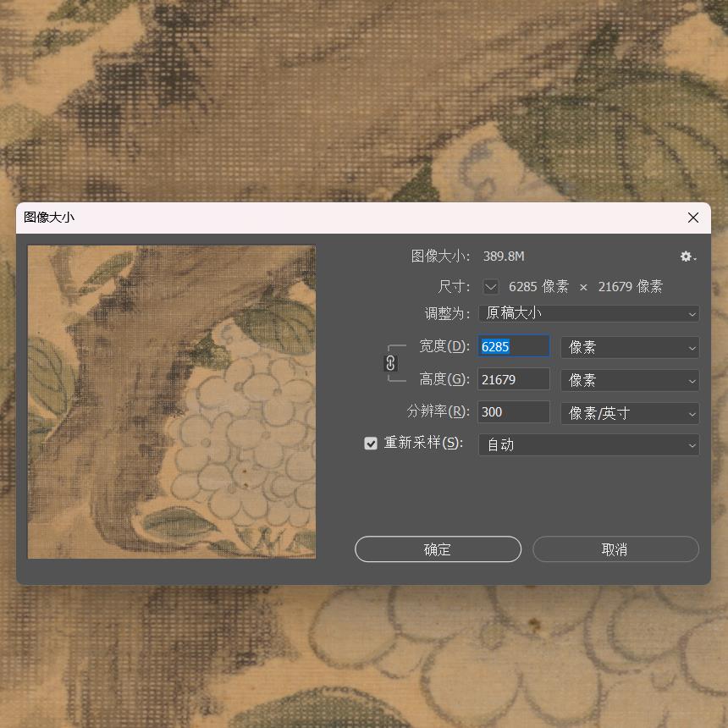This screenshot has height=728, width=728.
Task: Click the 分辨率 field showing 300
Action: (514, 411)
